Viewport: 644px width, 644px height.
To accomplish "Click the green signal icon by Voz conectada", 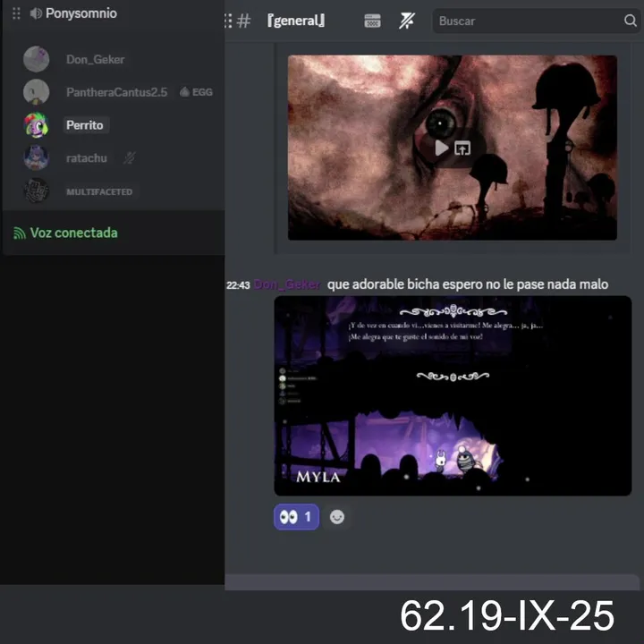I will [x=20, y=233].
